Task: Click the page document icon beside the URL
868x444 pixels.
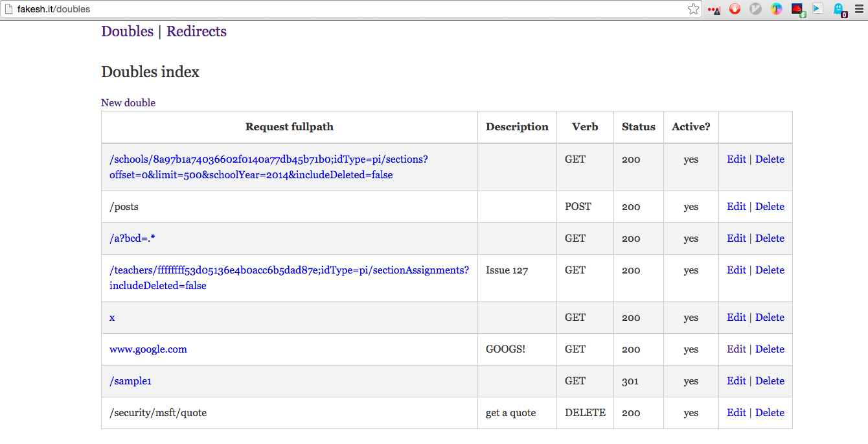Action: pyautogui.click(x=8, y=9)
